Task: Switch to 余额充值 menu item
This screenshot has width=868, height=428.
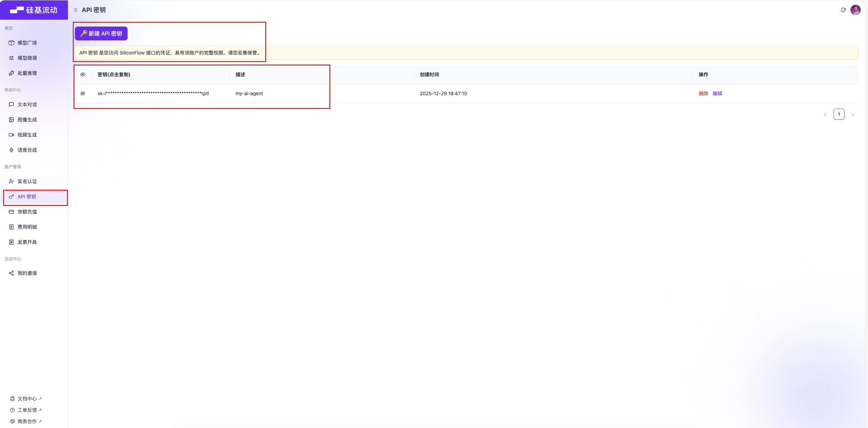Action: coord(27,212)
